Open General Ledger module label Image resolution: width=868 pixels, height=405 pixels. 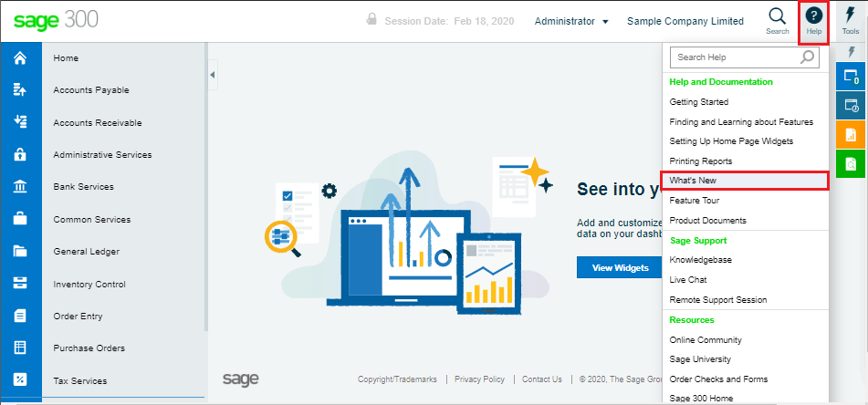(x=87, y=251)
